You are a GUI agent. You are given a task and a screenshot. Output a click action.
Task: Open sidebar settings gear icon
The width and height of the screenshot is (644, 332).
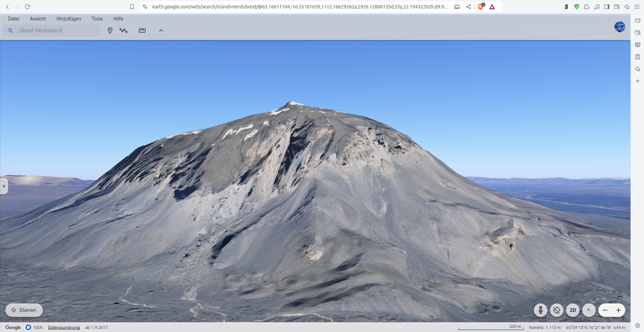click(x=637, y=325)
